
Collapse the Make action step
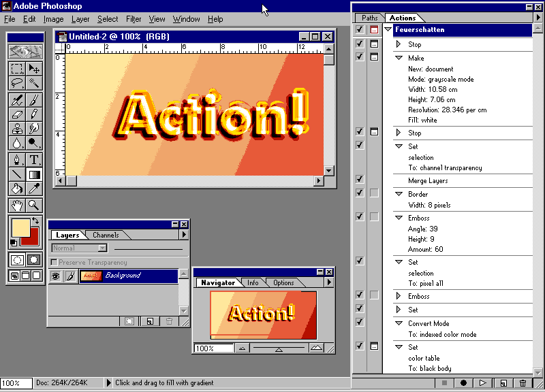399,58
